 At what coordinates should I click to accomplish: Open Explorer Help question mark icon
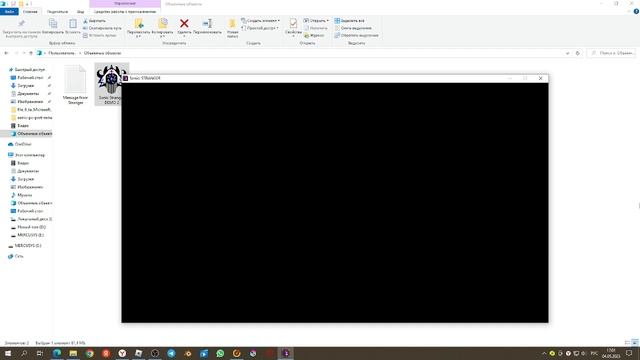click(x=636, y=12)
